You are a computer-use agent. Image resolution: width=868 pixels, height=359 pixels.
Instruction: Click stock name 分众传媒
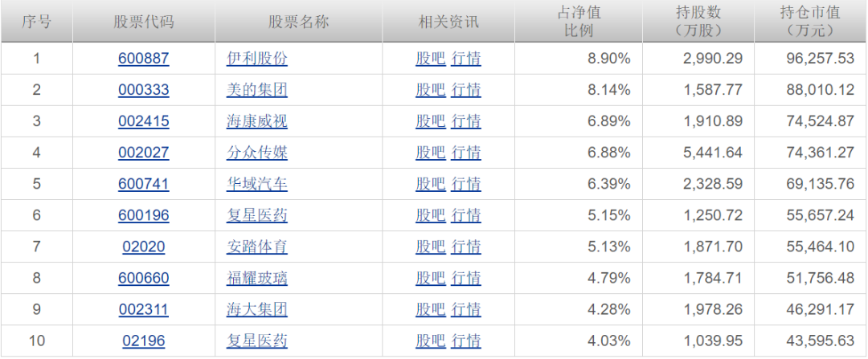click(x=257, y=152)
